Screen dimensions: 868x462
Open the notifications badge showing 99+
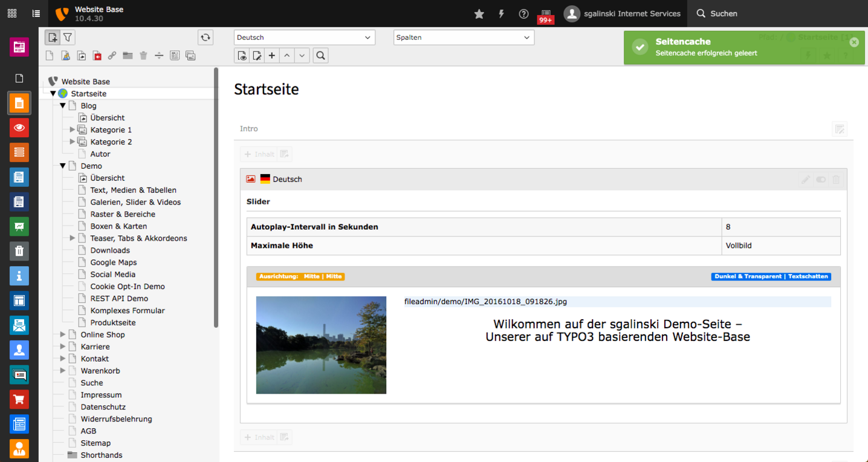545,16
